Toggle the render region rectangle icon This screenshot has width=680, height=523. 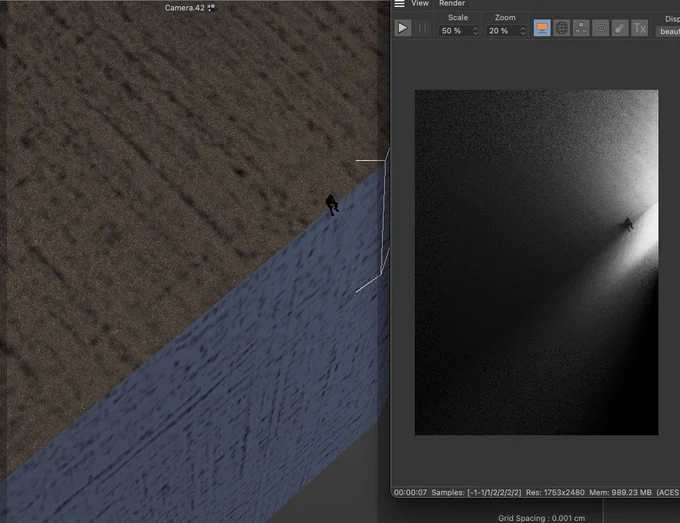[x=600, y=28]
